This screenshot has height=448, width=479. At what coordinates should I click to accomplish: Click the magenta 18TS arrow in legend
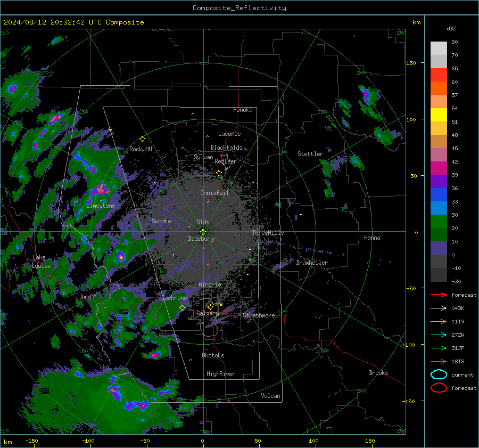point(439,362)
